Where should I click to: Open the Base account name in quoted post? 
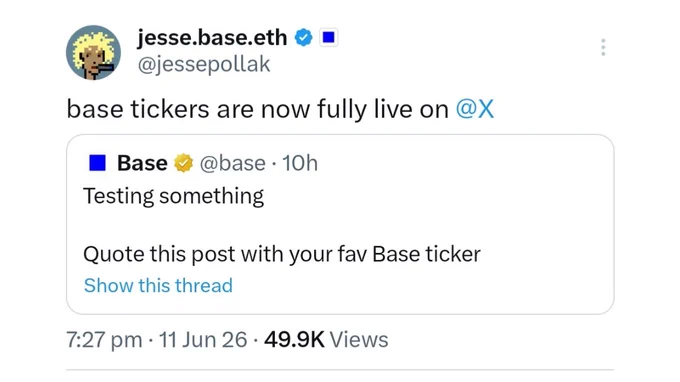coord(142,163)
